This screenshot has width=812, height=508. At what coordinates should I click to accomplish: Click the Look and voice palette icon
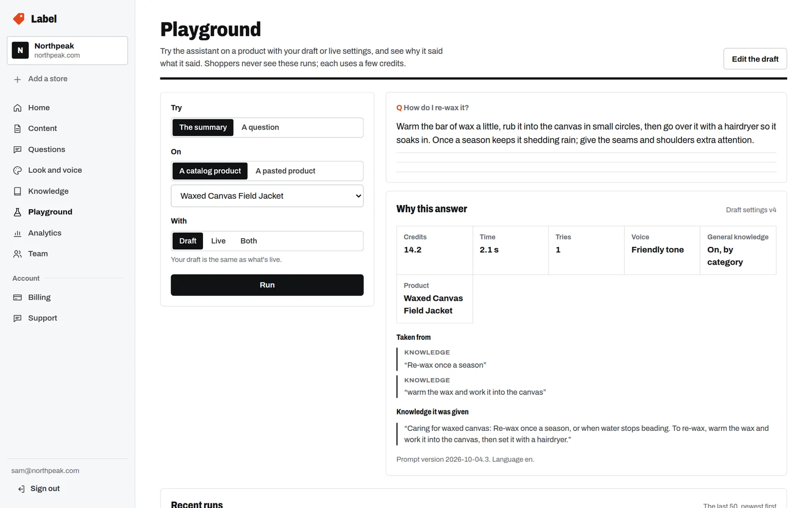click(17, 170)
